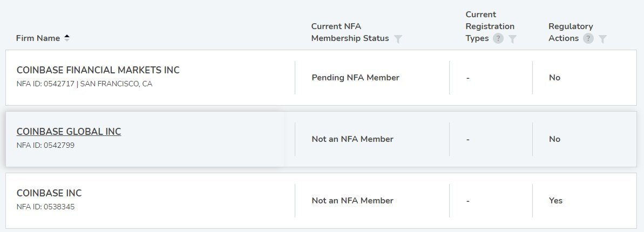Filter Current Registration Types column
This screenshot has width=644, height=232.
pos(512,39)
